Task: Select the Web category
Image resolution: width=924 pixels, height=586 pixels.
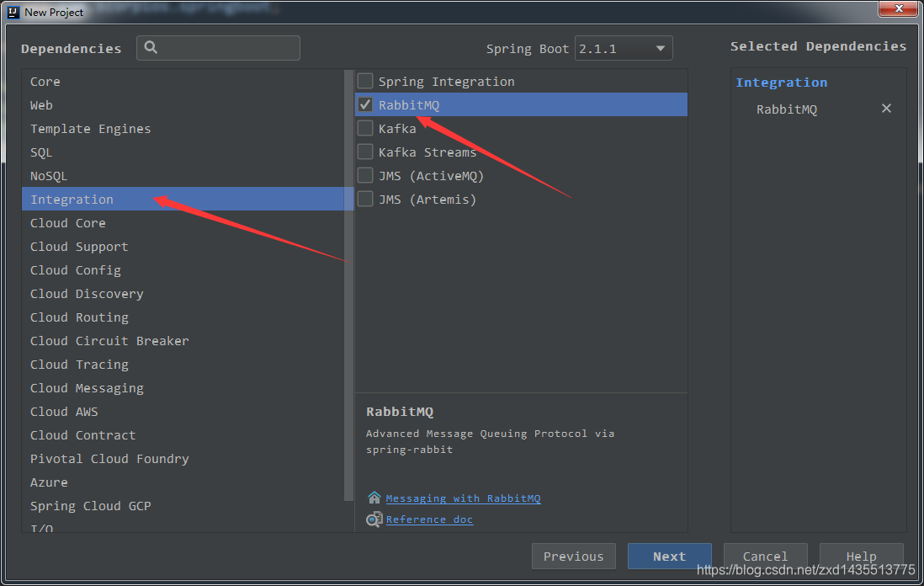Action: pyautogui.click(x=183, y=105)
